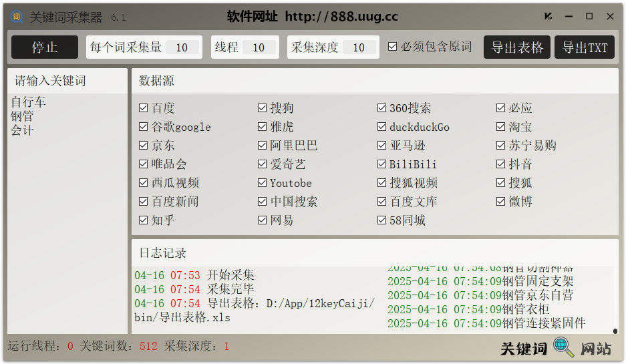Viewport: 626px width, 364px height.
Task: Toggle the 搜狐视频 checkbox
Action: point(381,182)
